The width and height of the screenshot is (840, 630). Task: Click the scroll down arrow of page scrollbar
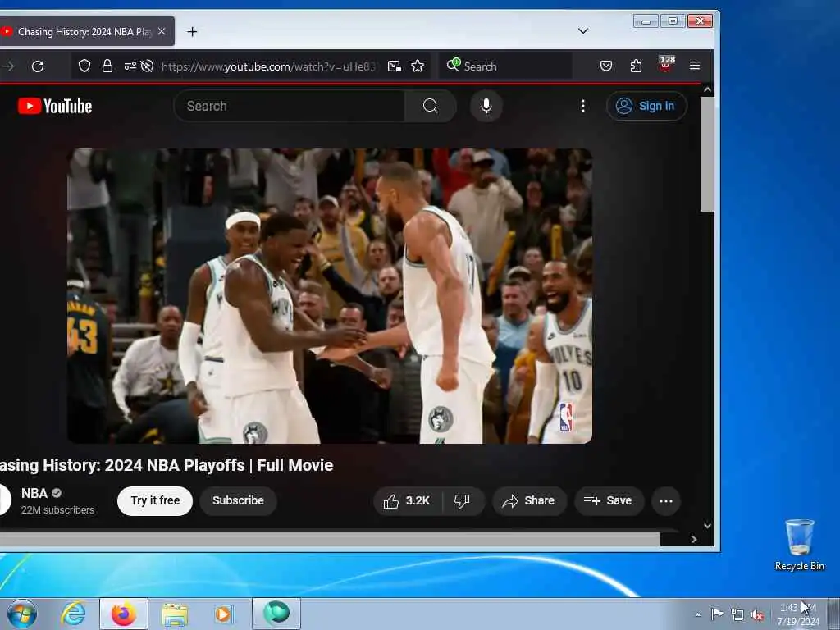707,526
